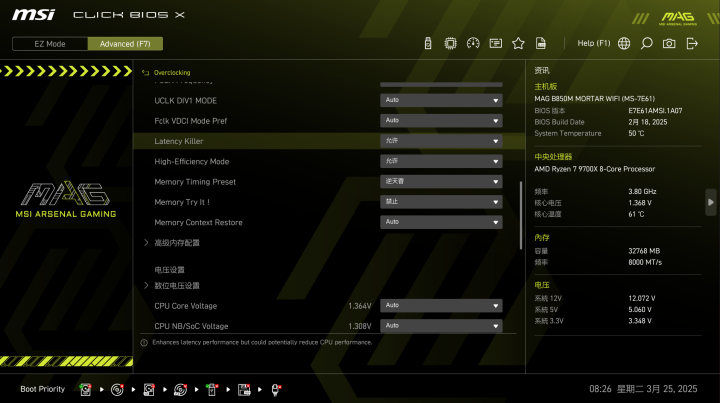Viewport: 720px width, 403px height.
Task: Change language with the globe icon
Action: [x=624, y=44]
